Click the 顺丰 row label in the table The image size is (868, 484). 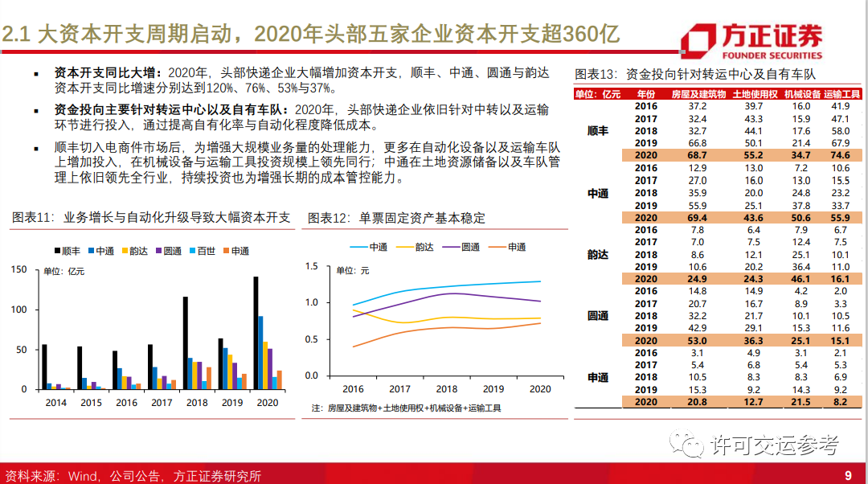click(x=598, y=131)
